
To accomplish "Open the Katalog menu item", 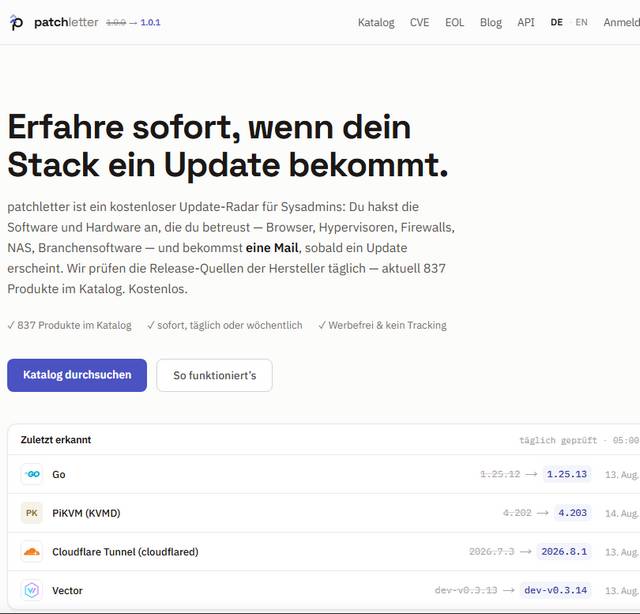I will pyautogui.click(x=376, y=22).
